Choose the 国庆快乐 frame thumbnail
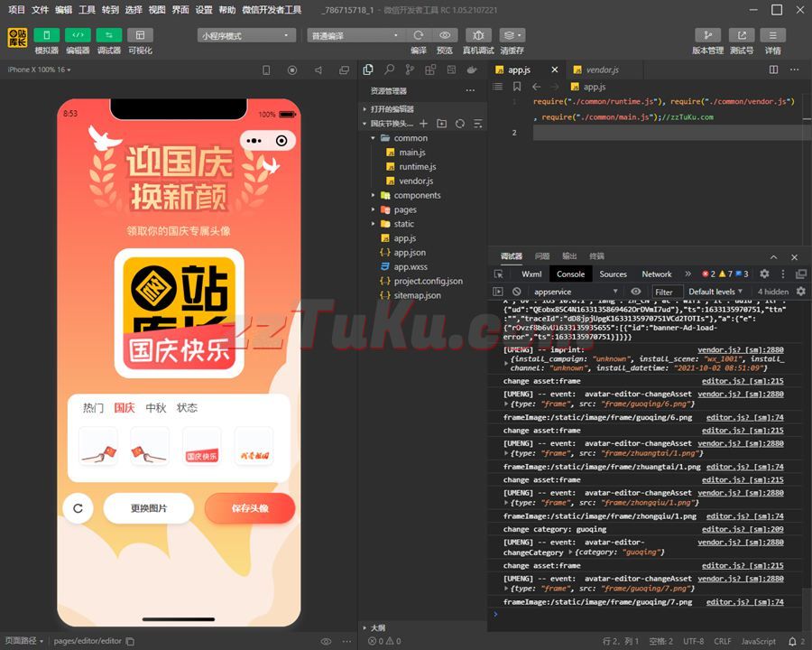 pos(202,447)
